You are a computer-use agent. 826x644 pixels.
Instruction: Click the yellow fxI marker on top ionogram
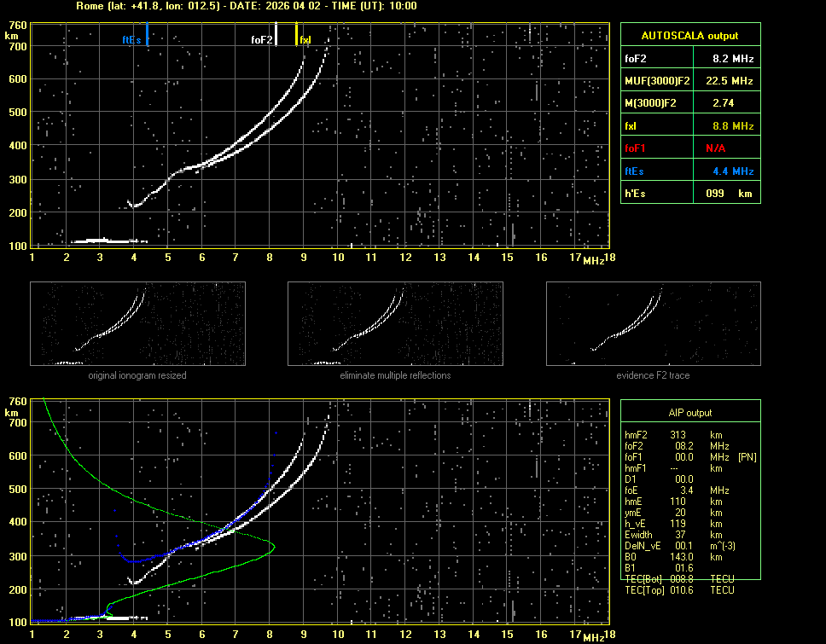tap(297, 35)
